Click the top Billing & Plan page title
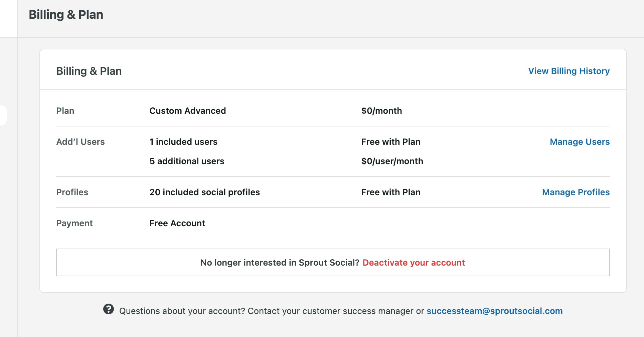Viewport: 644px width, 337px height. 66,15
